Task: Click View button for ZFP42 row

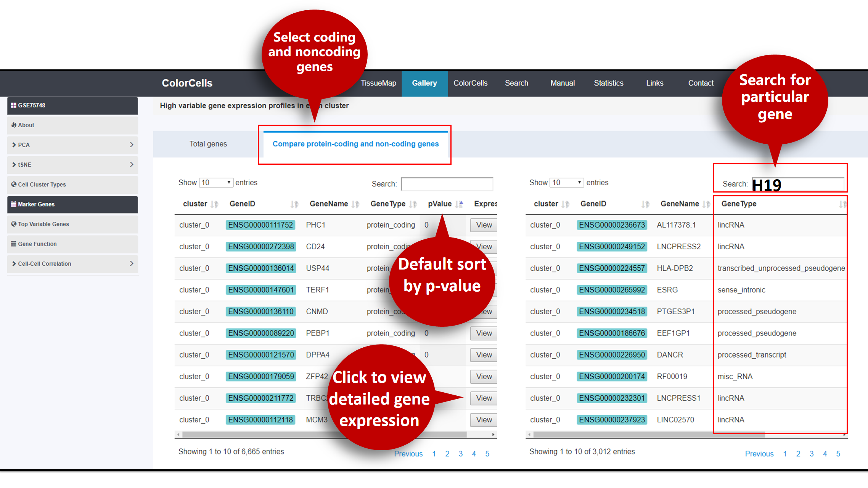Action: 484,377
